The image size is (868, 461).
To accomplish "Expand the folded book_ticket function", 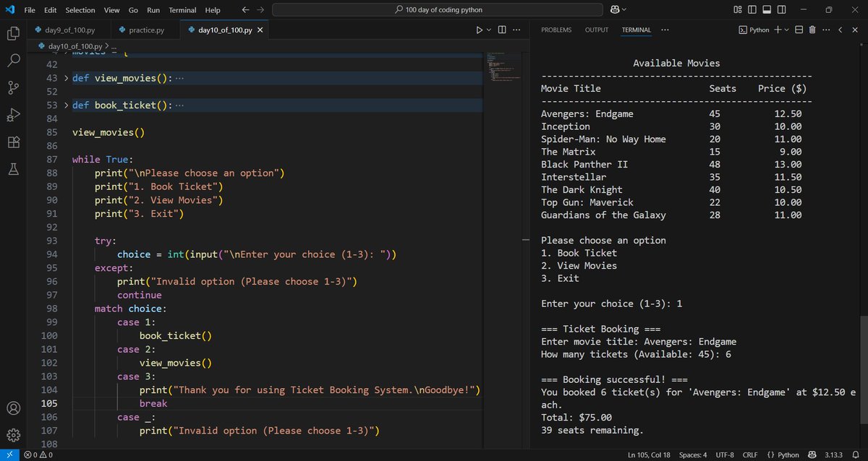I will pos(67,105).
